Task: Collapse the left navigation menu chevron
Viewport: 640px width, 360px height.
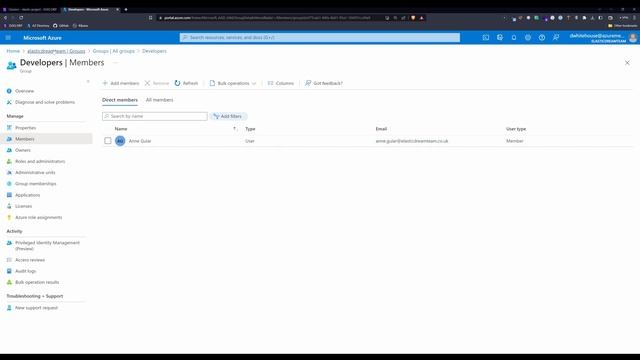Action: (x=88, y=82)
